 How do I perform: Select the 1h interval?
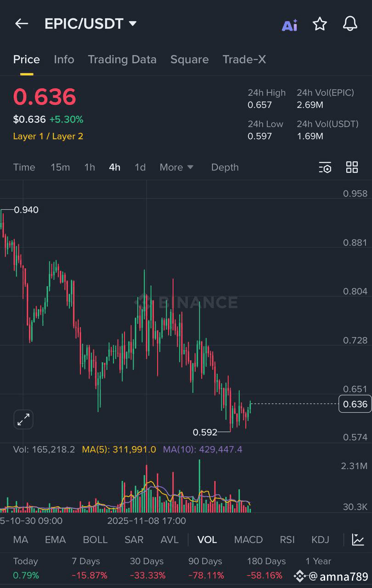pyautogui.click(x=90, y=167)
